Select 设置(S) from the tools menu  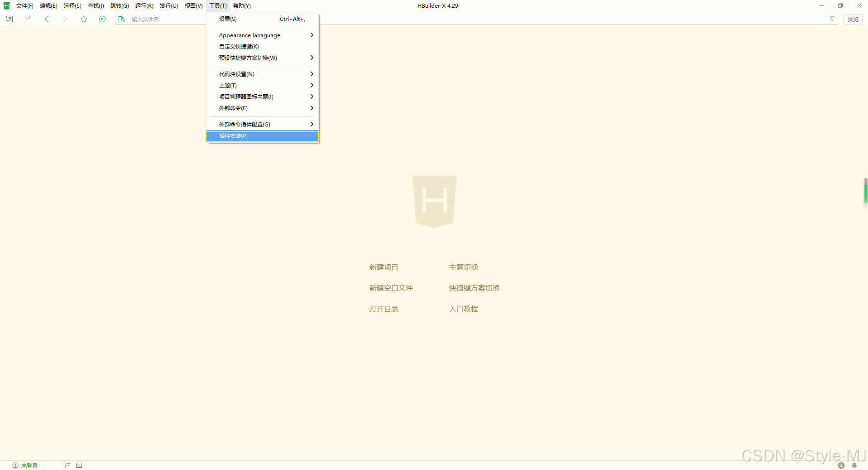click(262, 19)
